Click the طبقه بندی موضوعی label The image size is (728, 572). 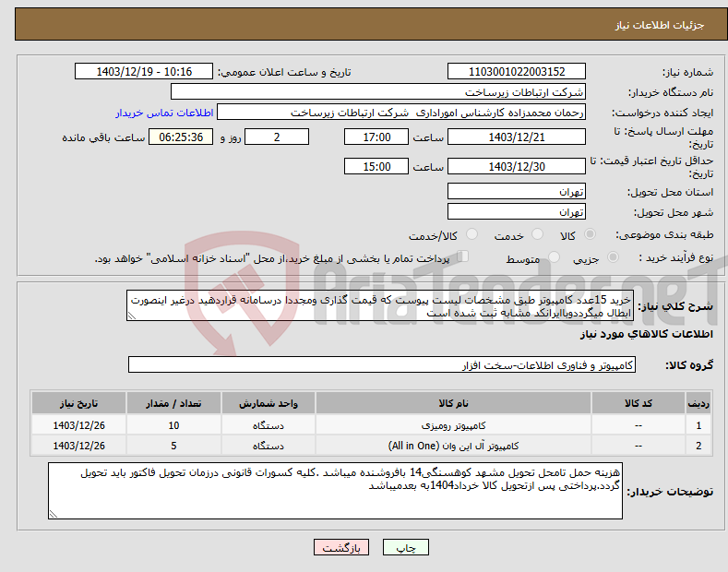tap(664, 234)
